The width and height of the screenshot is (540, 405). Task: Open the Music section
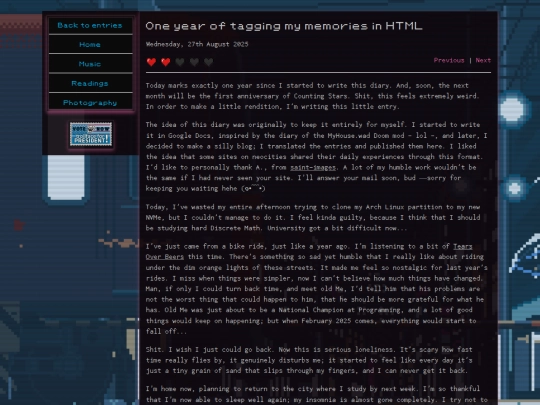pyautogui.click(x=90, y=64)
